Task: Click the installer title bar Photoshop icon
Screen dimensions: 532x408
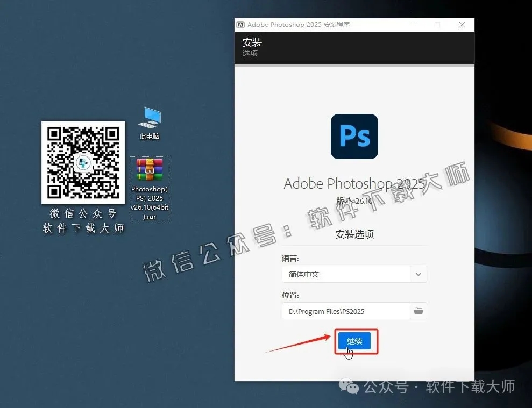Action: coord(240,24)
